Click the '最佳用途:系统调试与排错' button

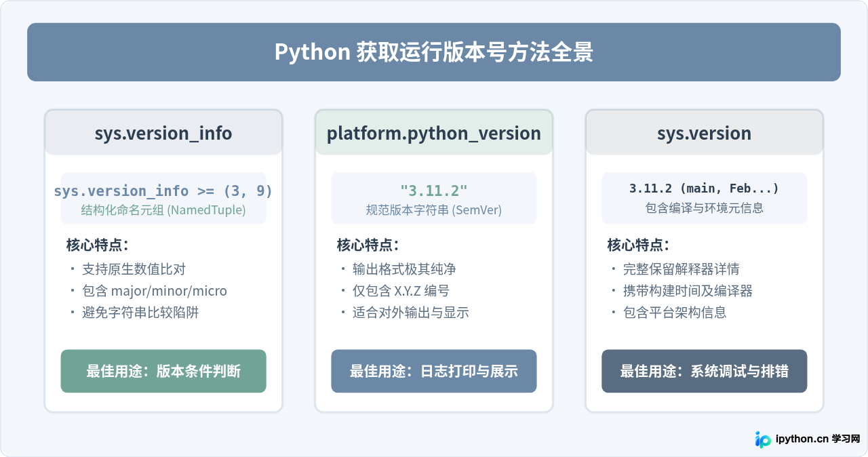[705, 371]
